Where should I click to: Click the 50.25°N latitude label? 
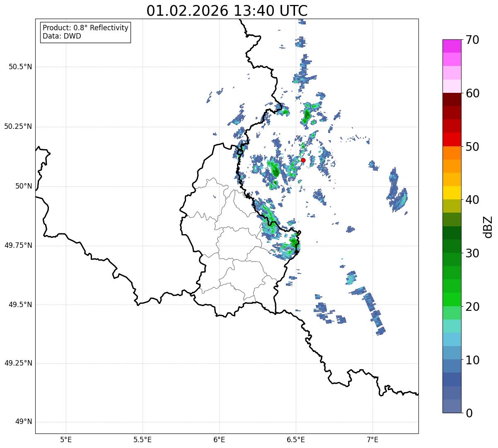[18, 126]
